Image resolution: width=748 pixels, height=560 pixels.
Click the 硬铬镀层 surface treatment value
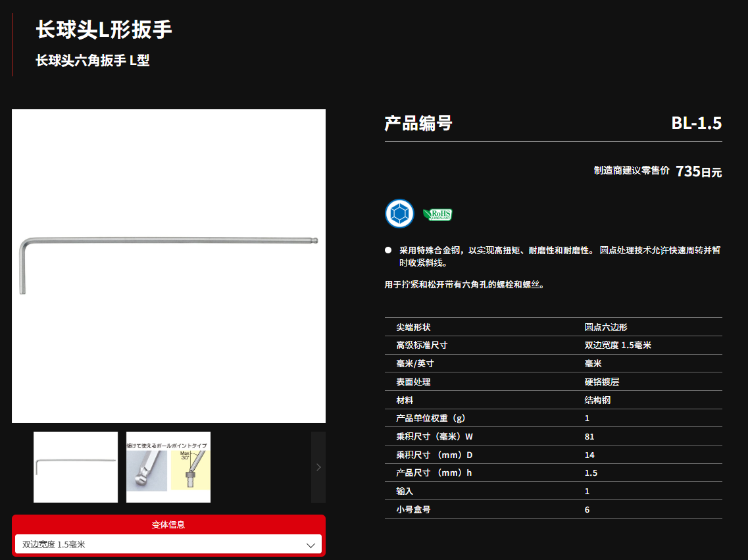(x=601, y=382)
